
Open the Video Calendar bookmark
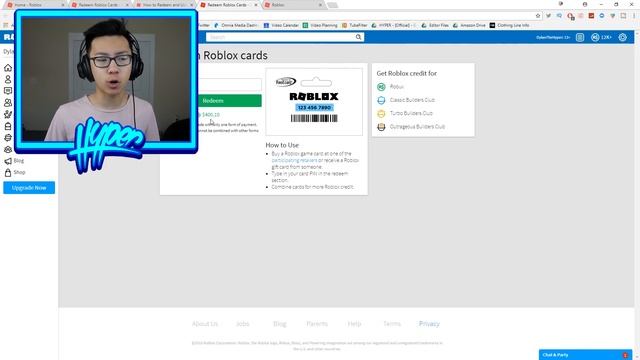281,25
